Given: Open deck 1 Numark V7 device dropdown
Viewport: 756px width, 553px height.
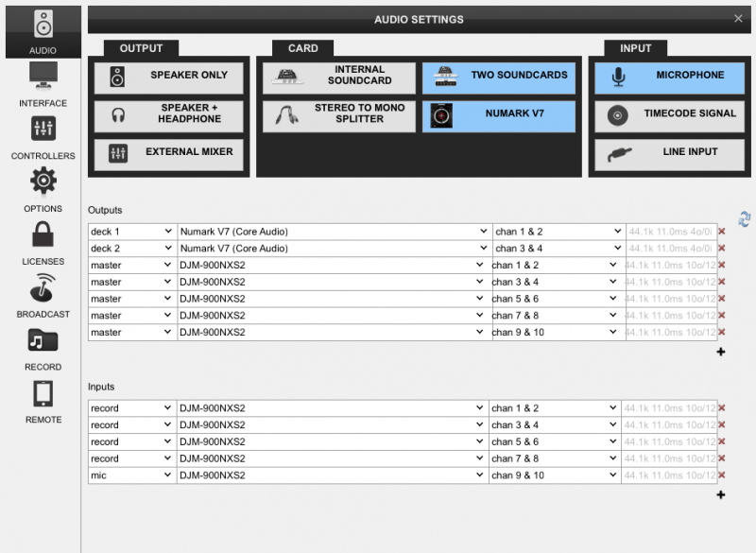Looking at the screenshot, I should coord(335,232).
